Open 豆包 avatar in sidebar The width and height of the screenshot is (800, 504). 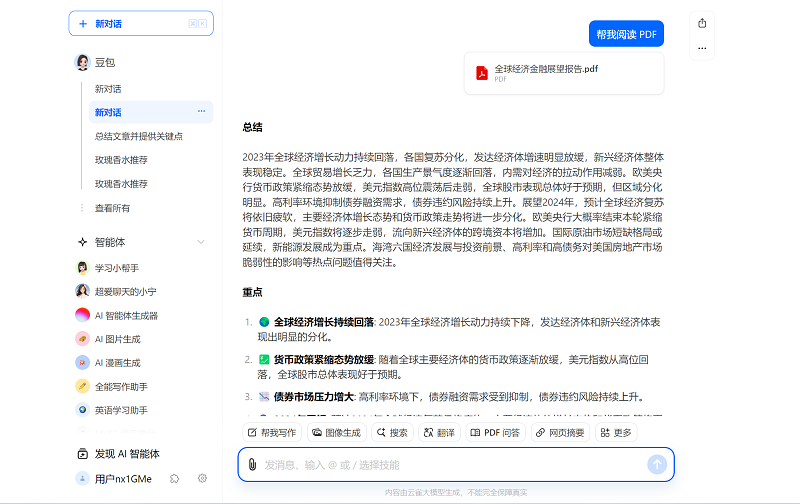tap(82, 62)
